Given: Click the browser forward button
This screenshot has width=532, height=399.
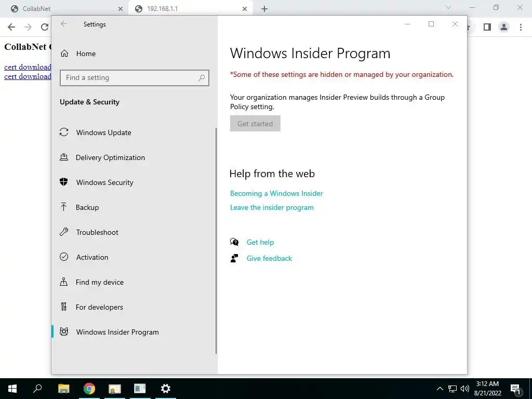Looking at the screenshot, I should (x=28, y=27).
